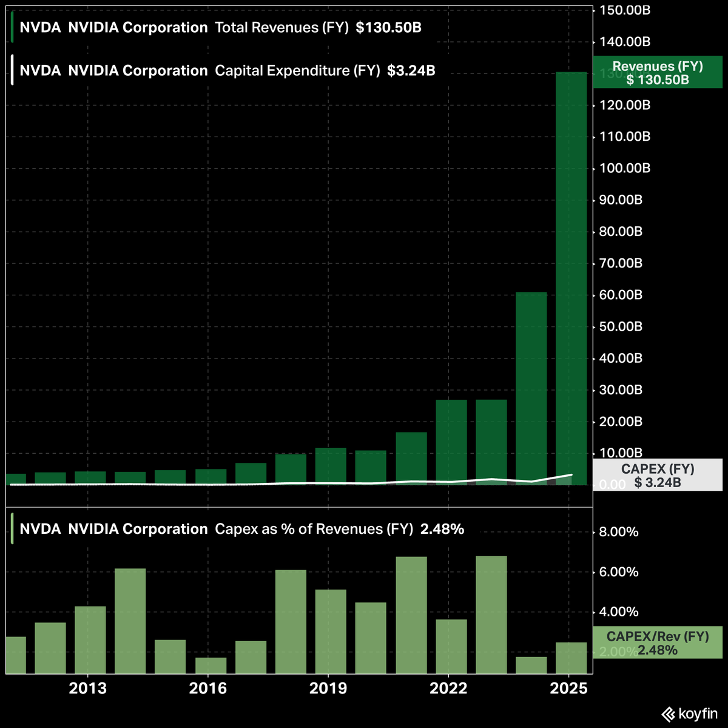Click the 2014 capex percentage bar
The width and height of the screenshot is (728, 728).
(130, 621)
